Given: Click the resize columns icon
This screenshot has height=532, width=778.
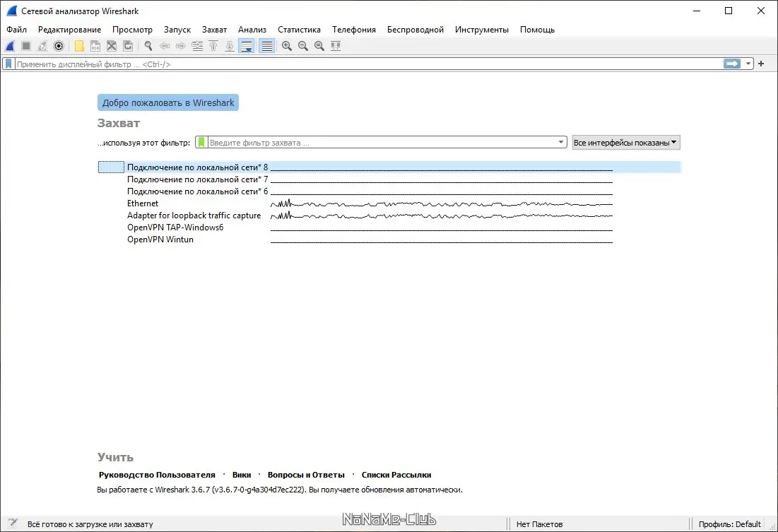Looking at the screenshot, I should click(x=336, y=46).
